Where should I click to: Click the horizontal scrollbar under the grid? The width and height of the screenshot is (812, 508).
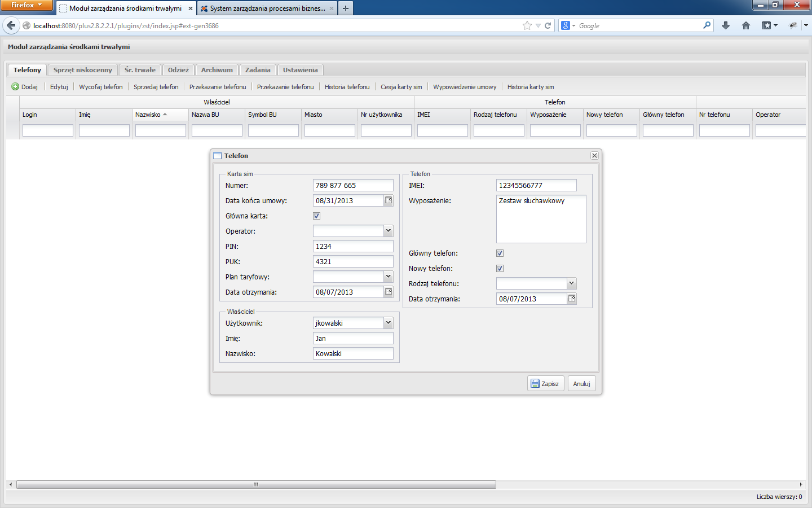(x=256, y=484)
